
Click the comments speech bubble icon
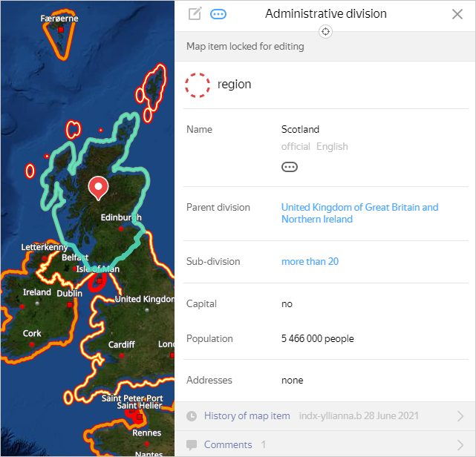[x=192, y=444]
